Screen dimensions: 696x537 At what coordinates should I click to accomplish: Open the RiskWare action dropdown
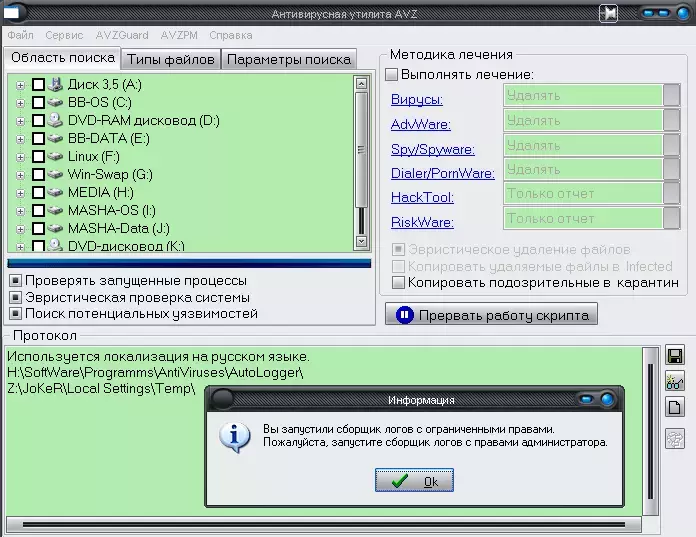tap(671, 218)
